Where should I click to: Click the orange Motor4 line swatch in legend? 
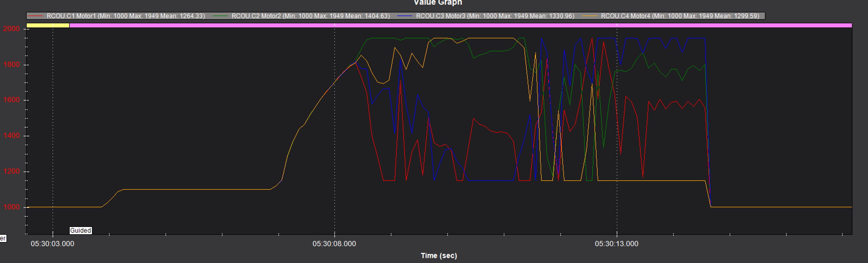(590, 16)
